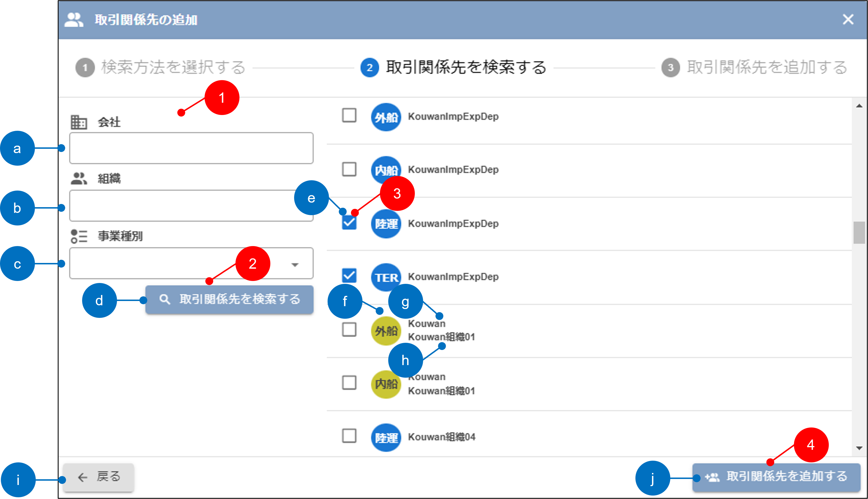Focus the 会社 text input field

tap(191, 148)
